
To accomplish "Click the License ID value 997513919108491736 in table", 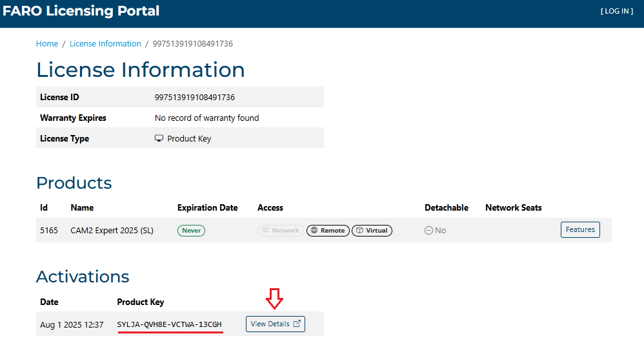I will [x=195, y=98].
